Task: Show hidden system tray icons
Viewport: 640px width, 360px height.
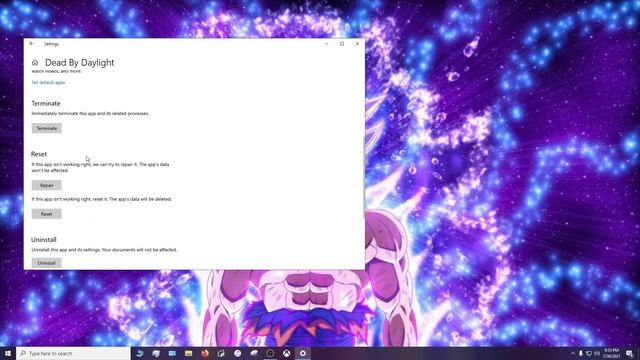Action: click(573, 353)
